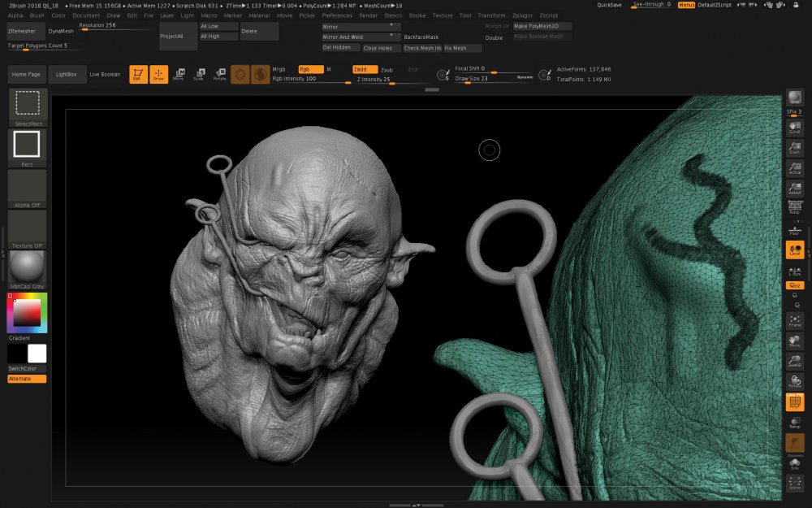This screenshot has width=812, height=508.
Task: Click the QuickSave button
Action: (609, 5)
